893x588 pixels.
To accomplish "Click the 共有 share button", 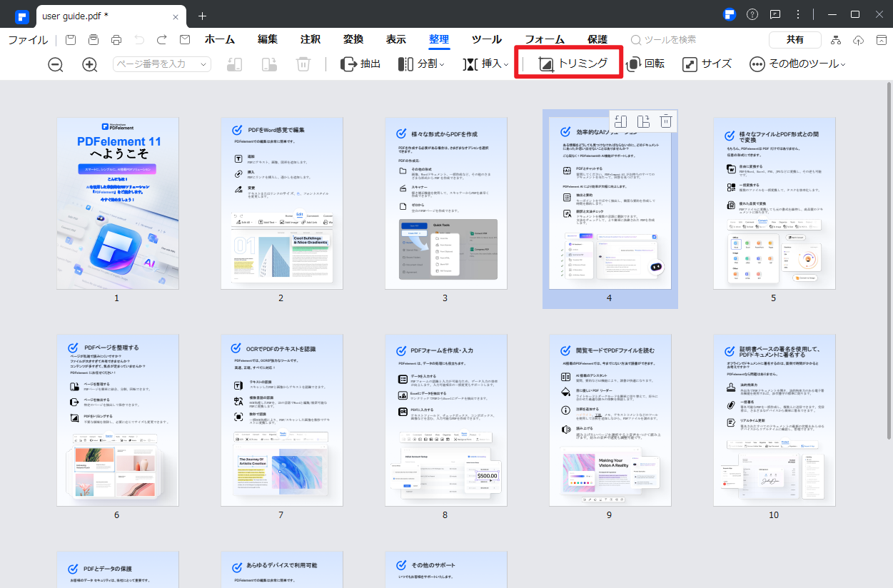I will pos(795,40).
